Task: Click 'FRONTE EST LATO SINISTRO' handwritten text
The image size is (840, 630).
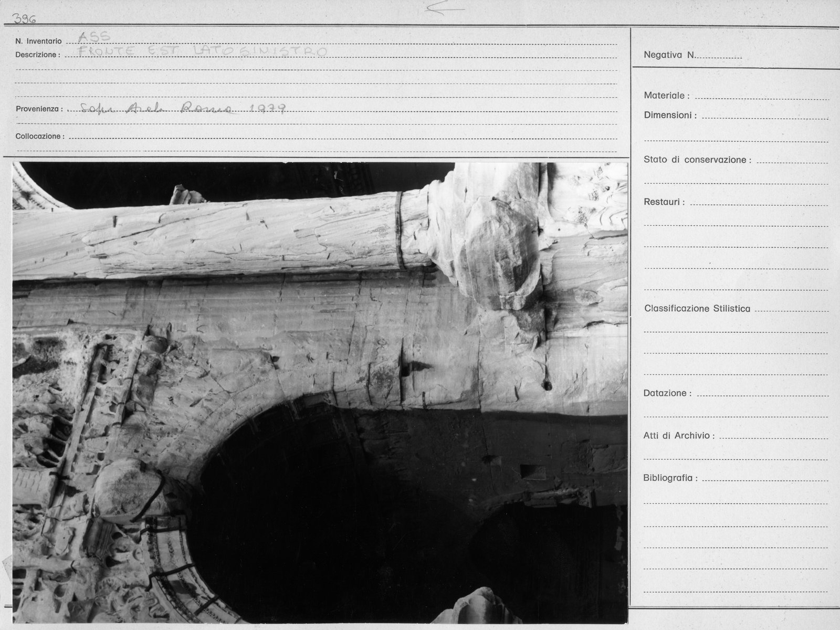Action: click(202, 51)
